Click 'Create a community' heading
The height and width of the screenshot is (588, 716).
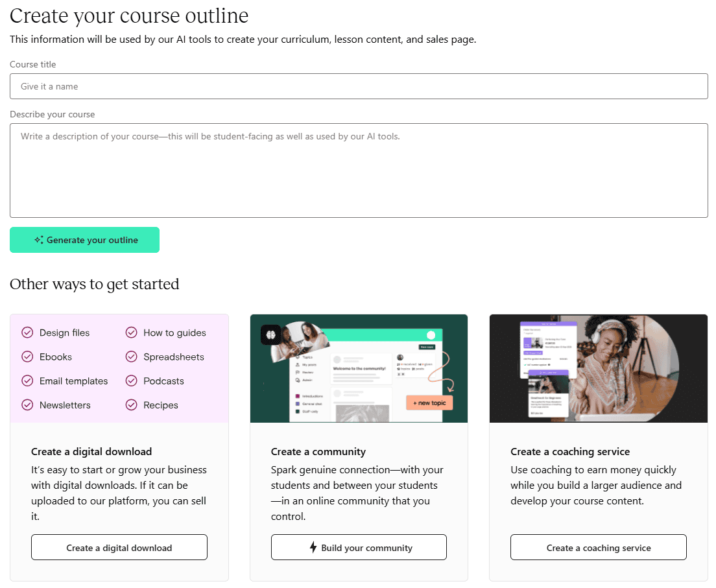point(318,451)
